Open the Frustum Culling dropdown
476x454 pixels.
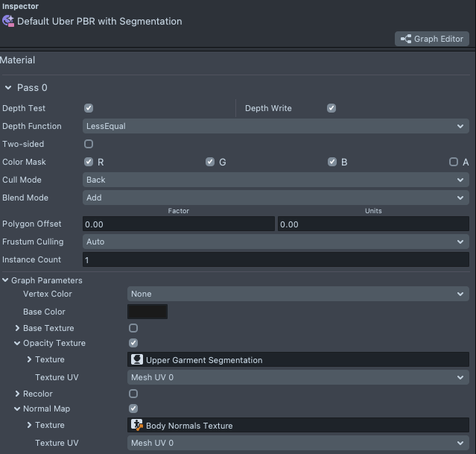[x=276, y=242]
